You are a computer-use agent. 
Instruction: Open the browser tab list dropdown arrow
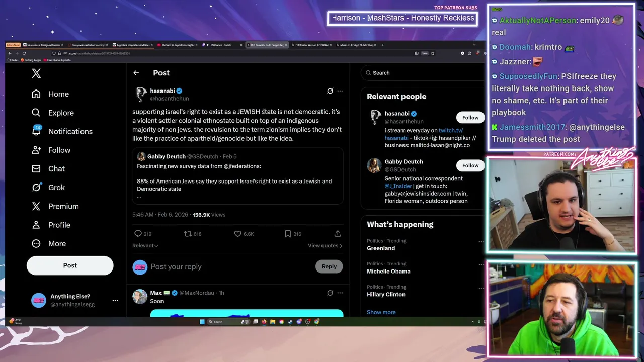click(474, 45)
